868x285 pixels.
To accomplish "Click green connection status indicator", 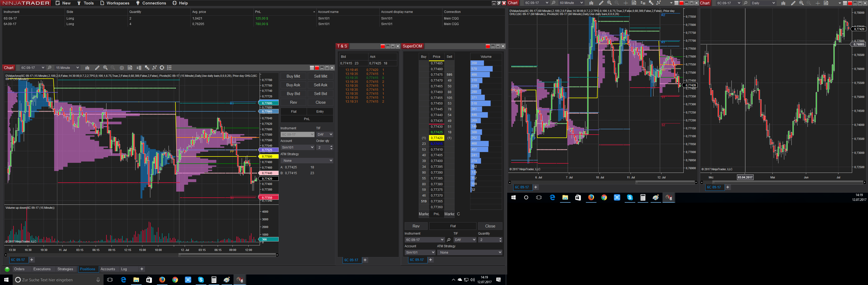I will click(x=7, y=269).
